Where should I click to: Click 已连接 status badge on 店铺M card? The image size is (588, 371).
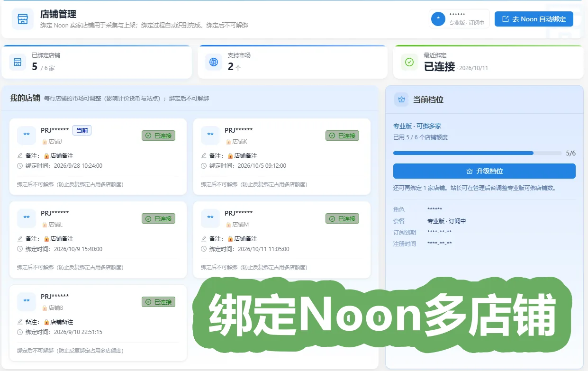[342, 218]
